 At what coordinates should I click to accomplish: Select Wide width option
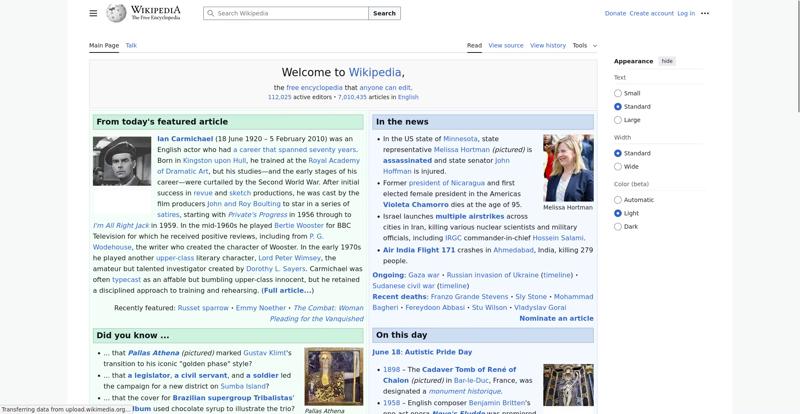618,166
